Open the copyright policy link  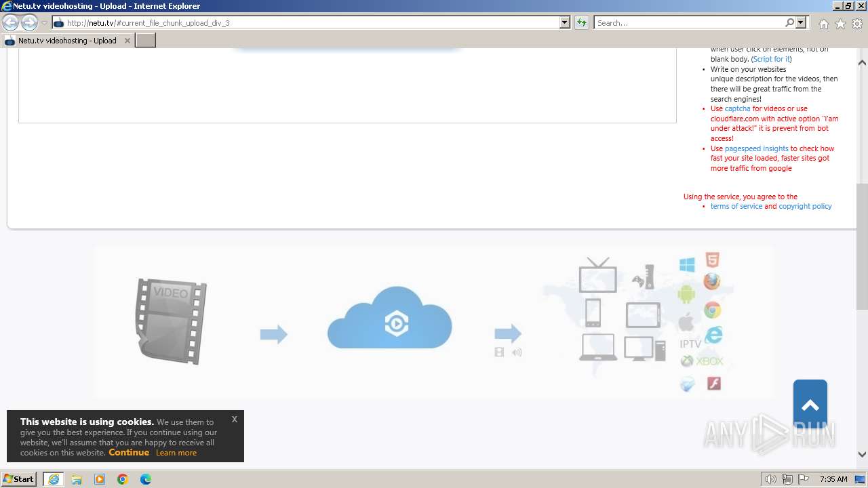click(x=805, y=206)
